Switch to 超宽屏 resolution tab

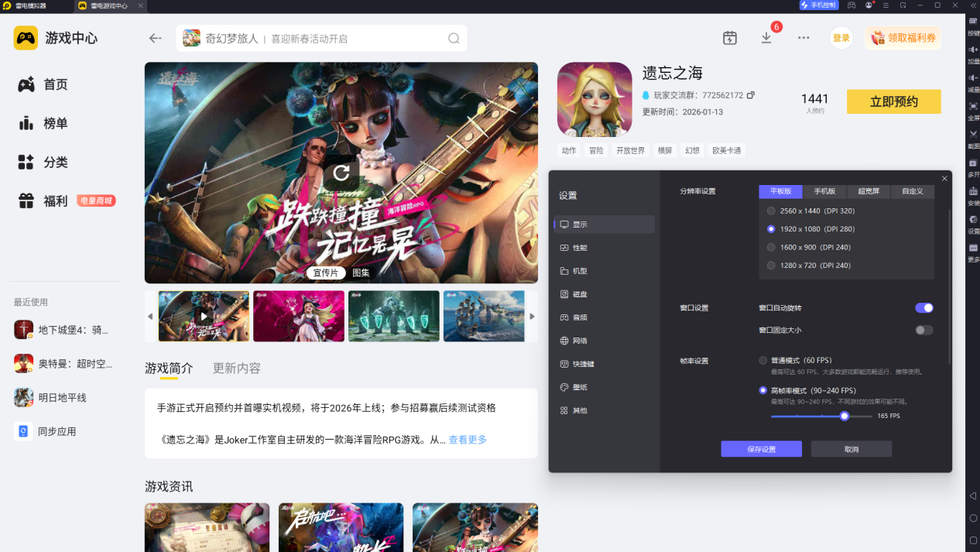point(869,191)
